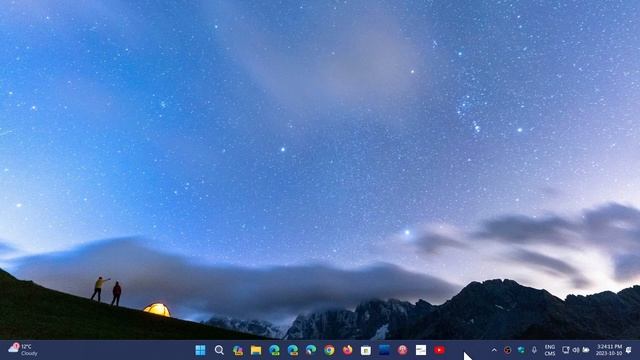
Task: Open the notification bell icon
Action: [629, 350]
